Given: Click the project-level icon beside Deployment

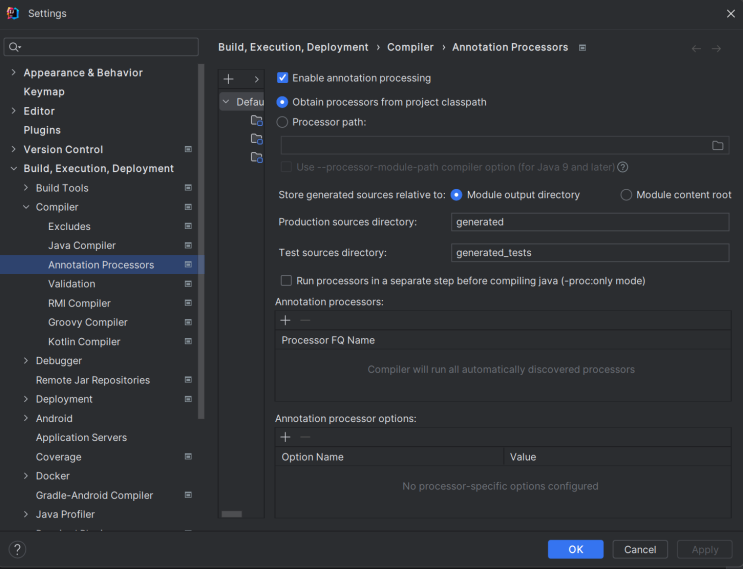Looking at the screenshot, I should point(188,399).
